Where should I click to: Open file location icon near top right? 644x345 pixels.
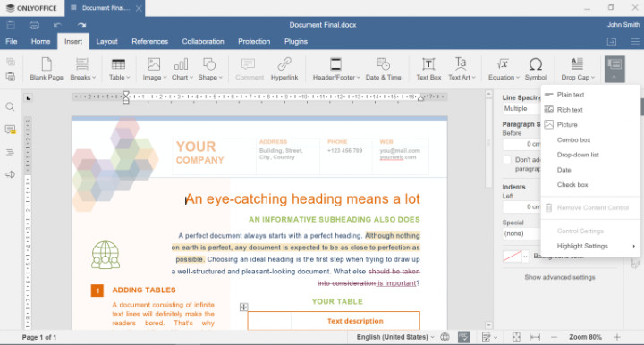[612, 41]
